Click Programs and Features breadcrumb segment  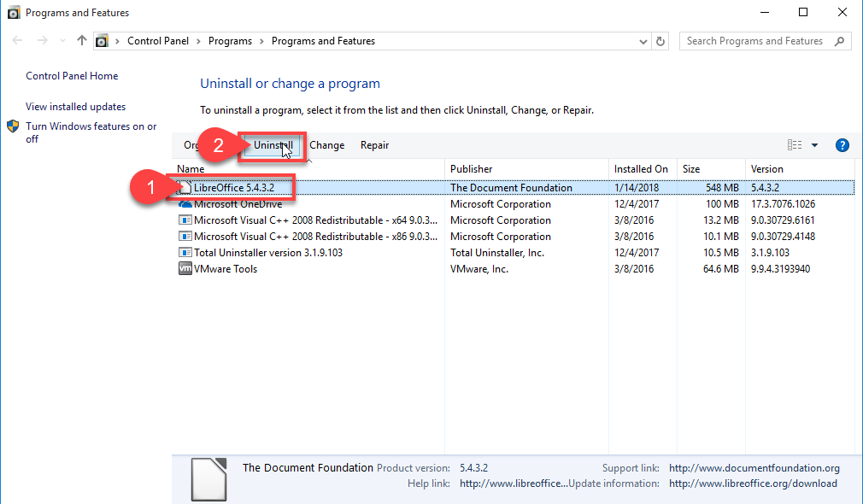tap(323, 41)
